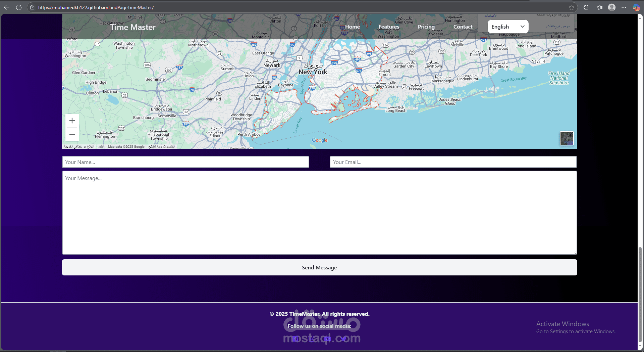Click the scrollbar down arrow
The width and height of the screenshot is (644, 352).
click(640, 347)
